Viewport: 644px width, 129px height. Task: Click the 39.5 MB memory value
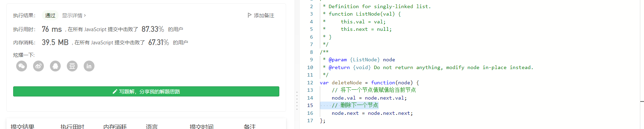click(x=55, y=42)
